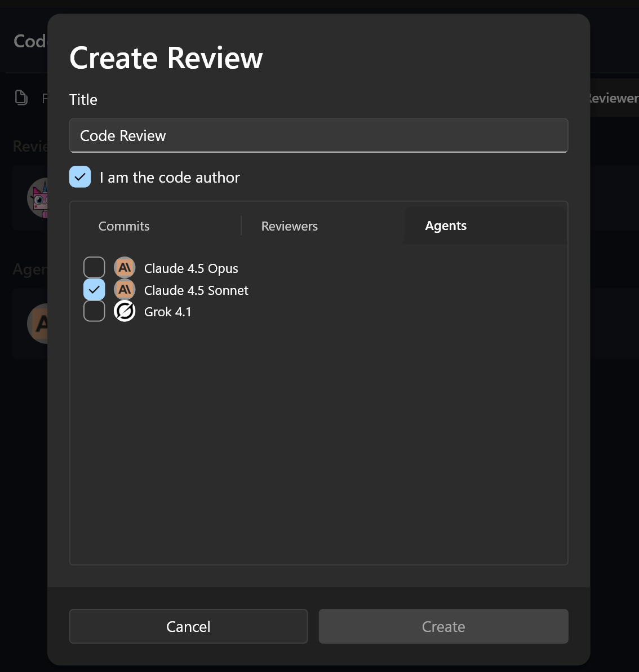Click the Cancel button
This screenshot has width=639, height=672.
click(x=188, y=626)
